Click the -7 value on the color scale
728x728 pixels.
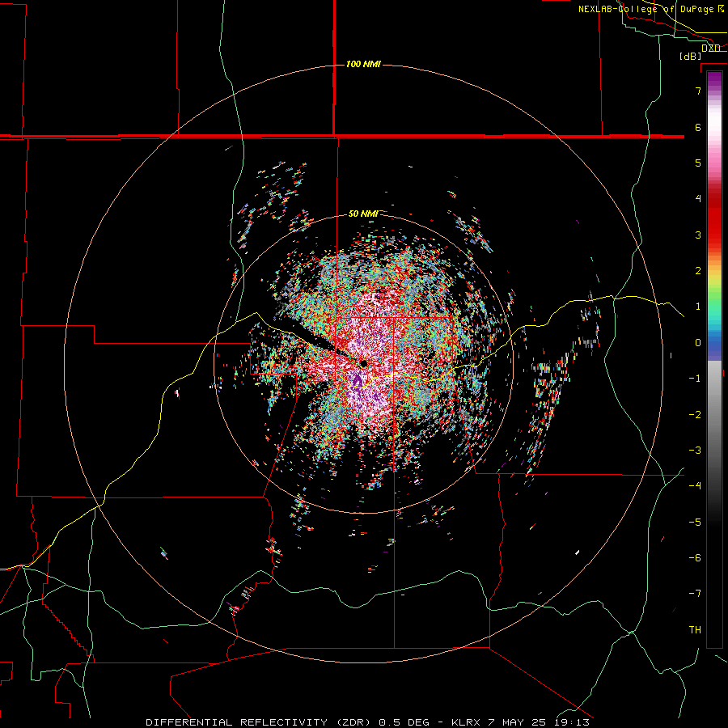695,594
